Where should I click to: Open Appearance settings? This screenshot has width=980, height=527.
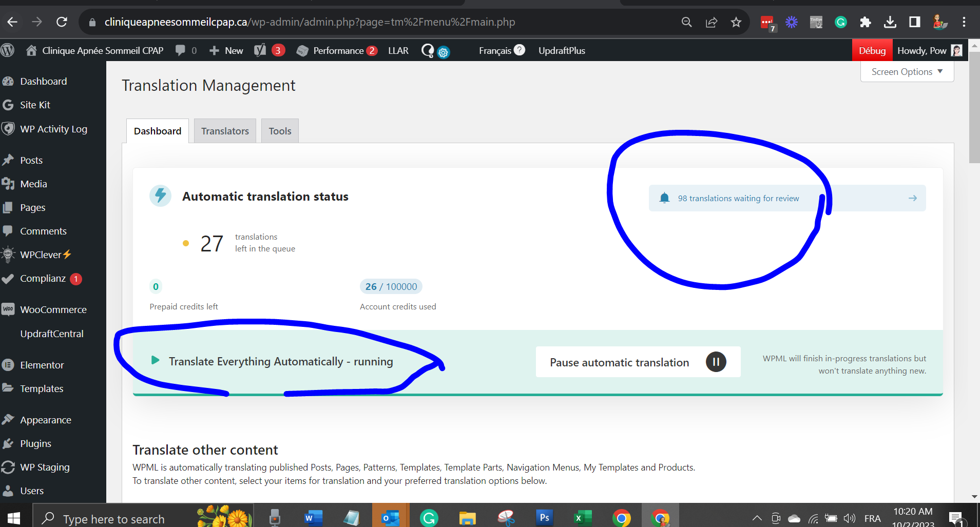(46, 420)
